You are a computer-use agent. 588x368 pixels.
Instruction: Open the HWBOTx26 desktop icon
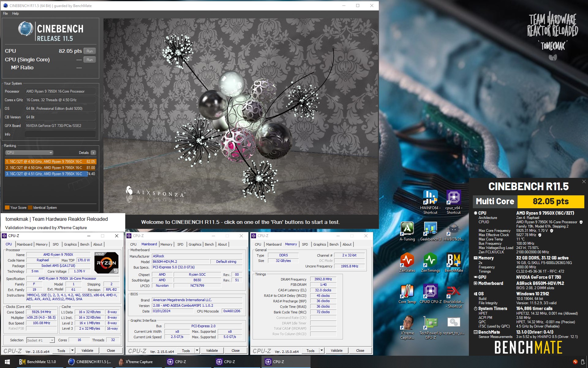click(454, 232)
